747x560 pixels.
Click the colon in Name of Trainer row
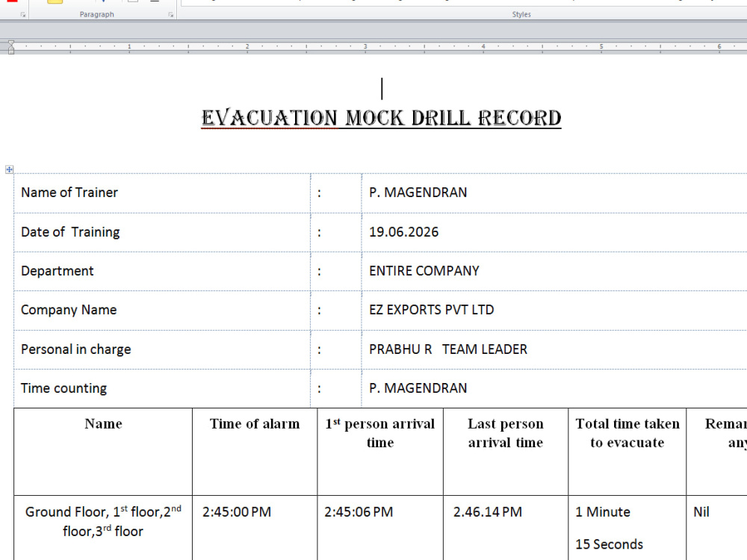coord(319,193)
